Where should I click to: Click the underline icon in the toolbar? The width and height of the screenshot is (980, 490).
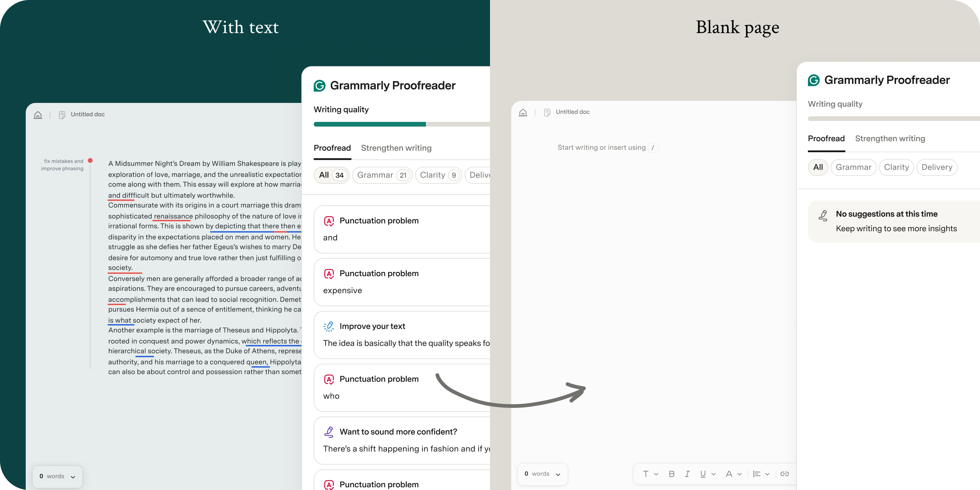pyautogui.click(x=703, y=474)
